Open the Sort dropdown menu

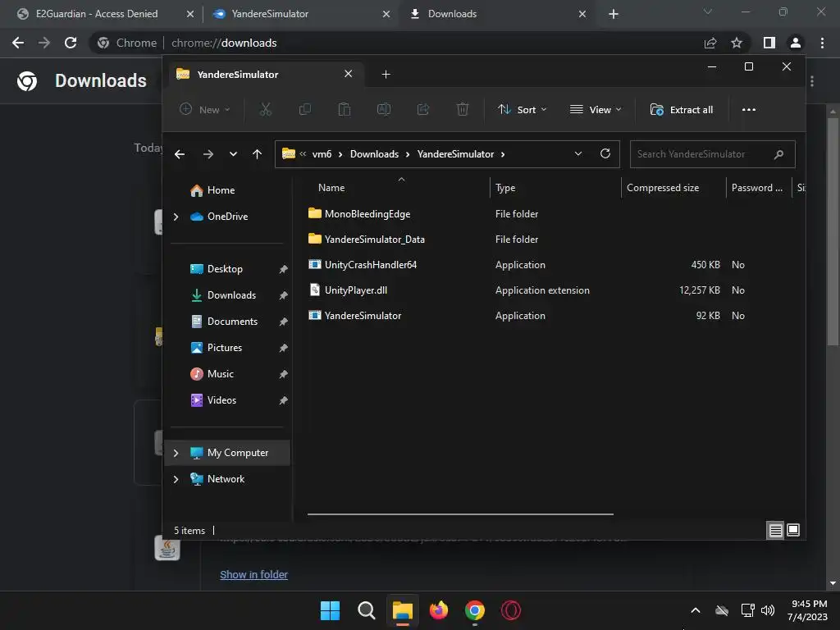pyautogui.click(x=523, y=109)
